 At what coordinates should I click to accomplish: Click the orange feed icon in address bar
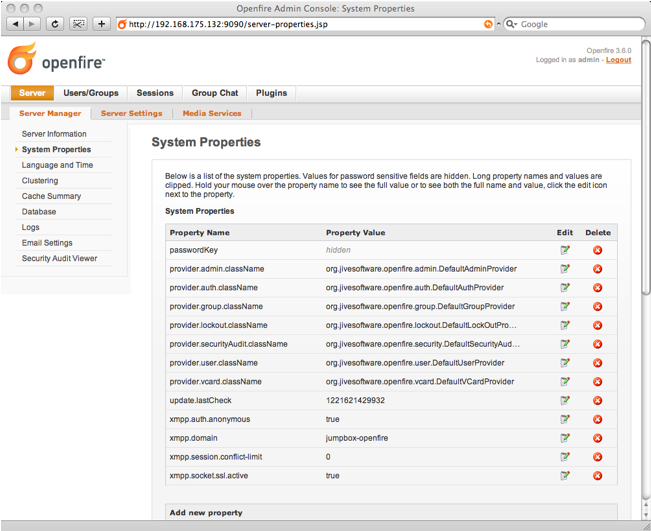click(x=488, y=24)
